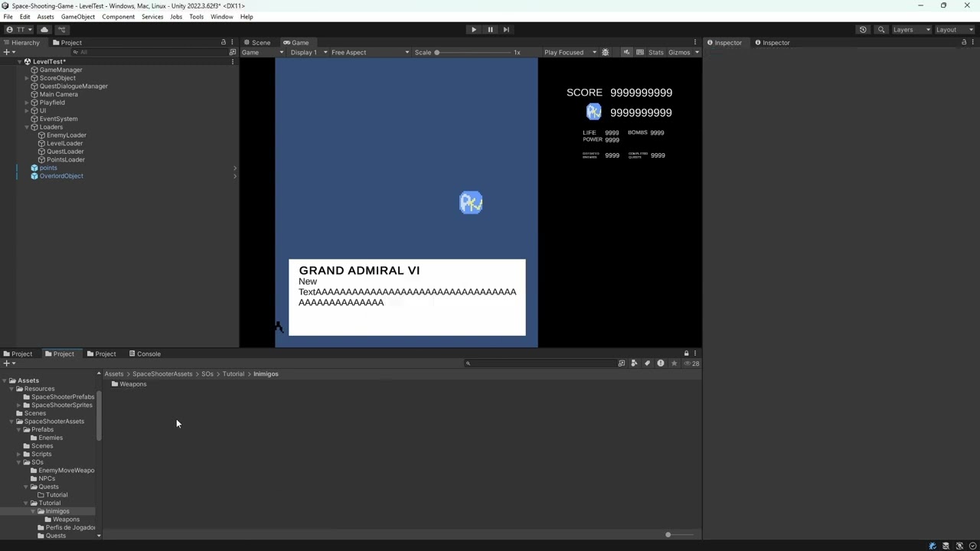980x551 pixels.
Task: Start Play mode with the Play button
Action: pos(473,29)
